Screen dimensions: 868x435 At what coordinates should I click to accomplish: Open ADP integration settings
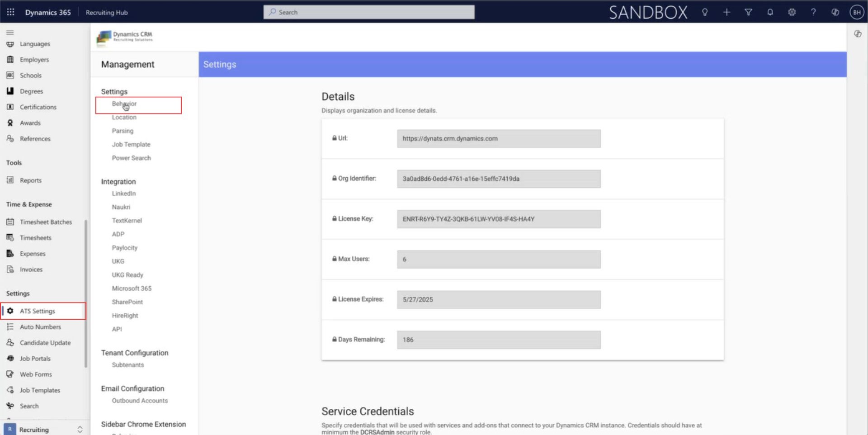point(118,234)
